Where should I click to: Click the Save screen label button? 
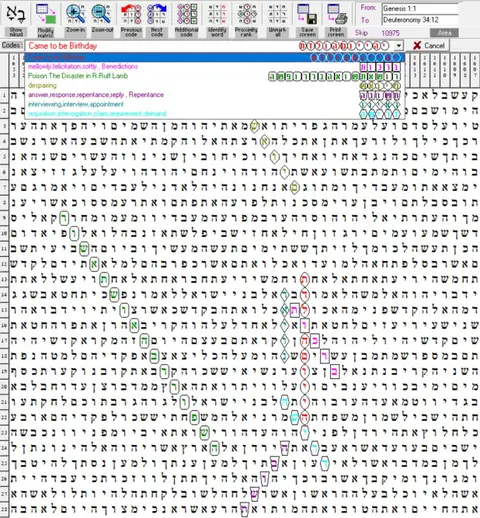pyautogui.click(x=307, y=32)
